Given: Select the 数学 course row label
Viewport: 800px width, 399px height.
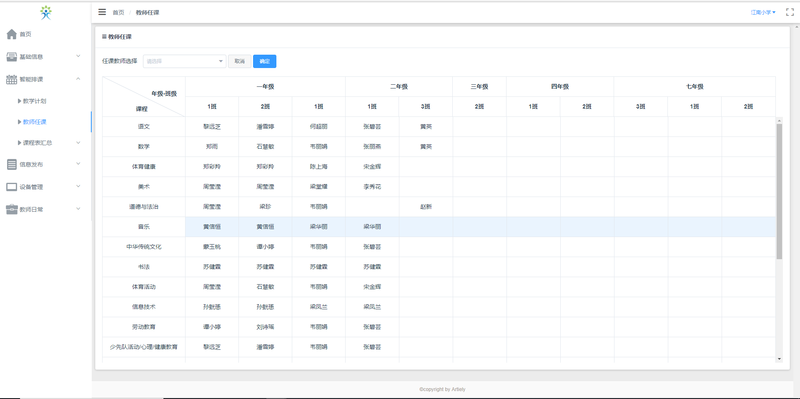Looking at the screenshot, I should coord(144,146).
